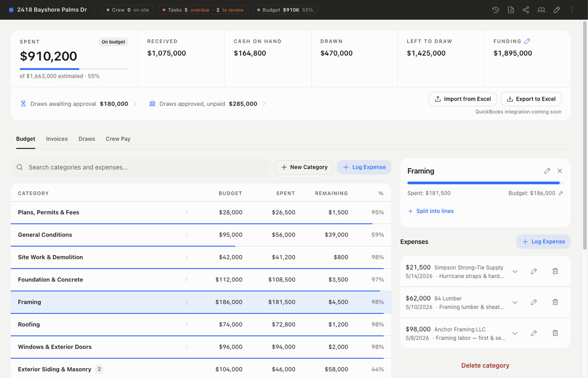Viewport: 588px width, 378px height.
Task: Click the Framing budget progress bar
Action: pyautogui.click(x=485, y=183)
